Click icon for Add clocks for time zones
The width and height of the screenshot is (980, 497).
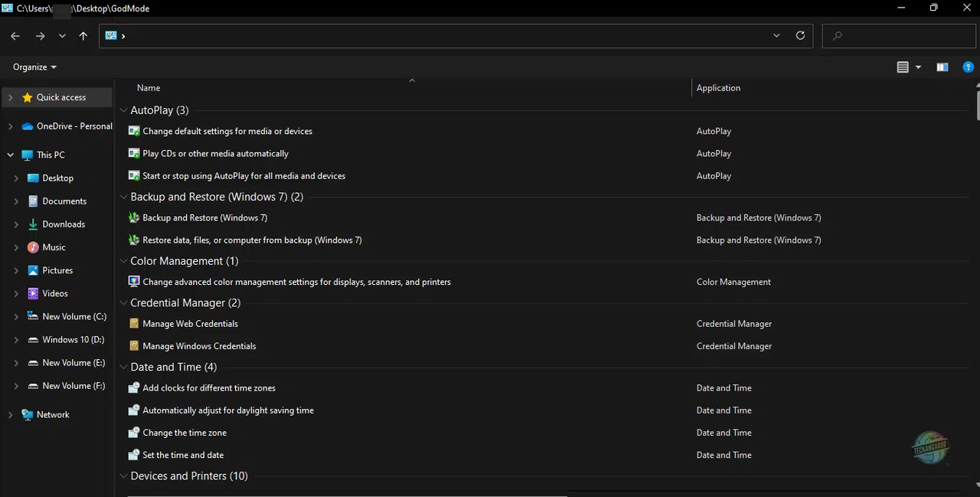[134, 388]
